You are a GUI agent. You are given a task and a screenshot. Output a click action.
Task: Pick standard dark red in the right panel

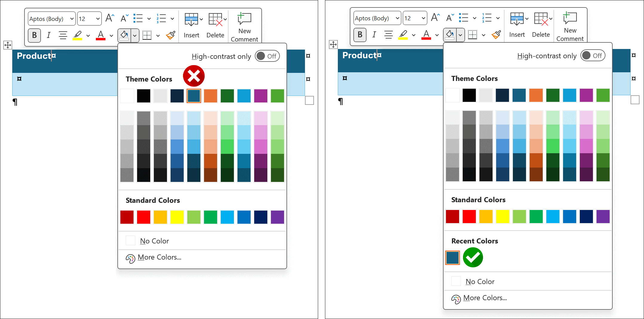pyautogui.click(x=453, y=217)
